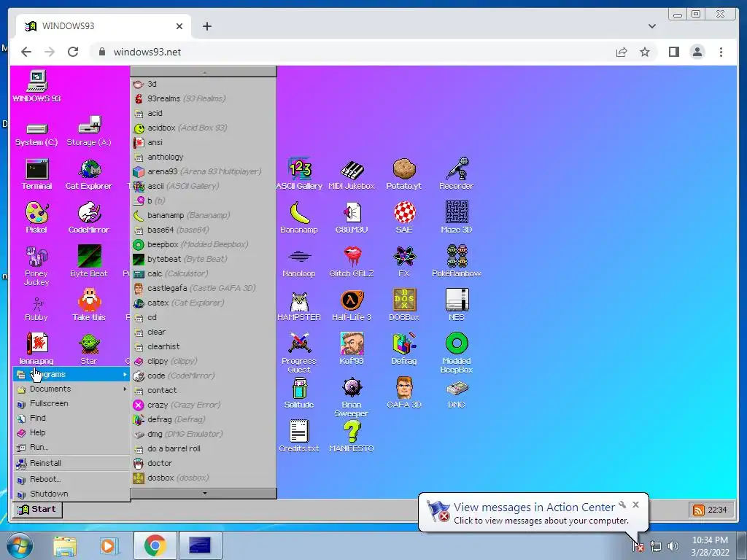Launch the Recorder microphone icon

point(457,174)
